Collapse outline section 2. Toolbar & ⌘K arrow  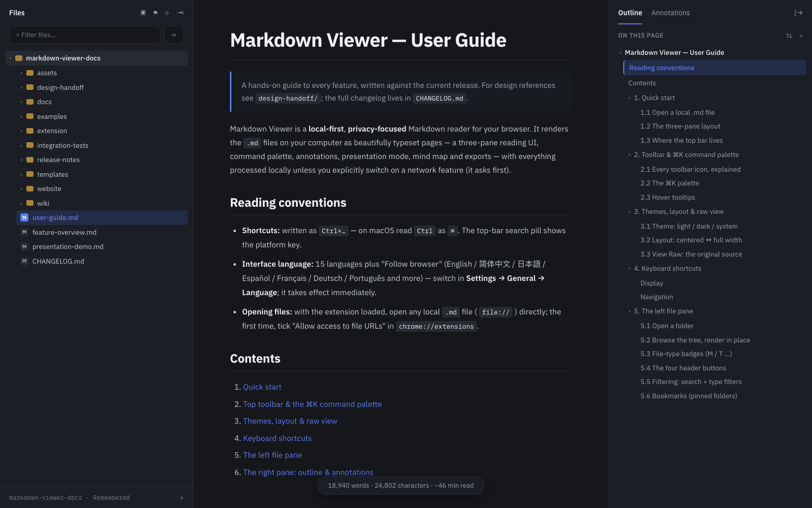[x=629, y=155]
